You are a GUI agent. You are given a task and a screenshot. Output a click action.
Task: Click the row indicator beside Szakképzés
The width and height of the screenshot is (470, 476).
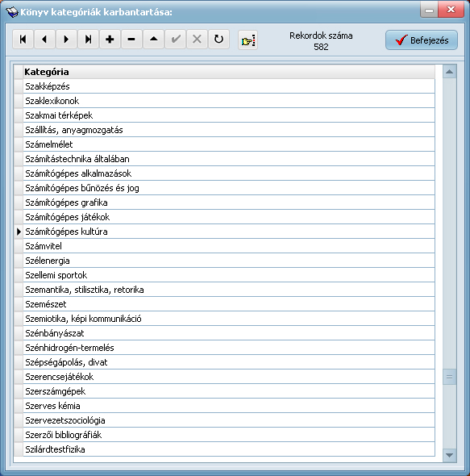[19, 86]
